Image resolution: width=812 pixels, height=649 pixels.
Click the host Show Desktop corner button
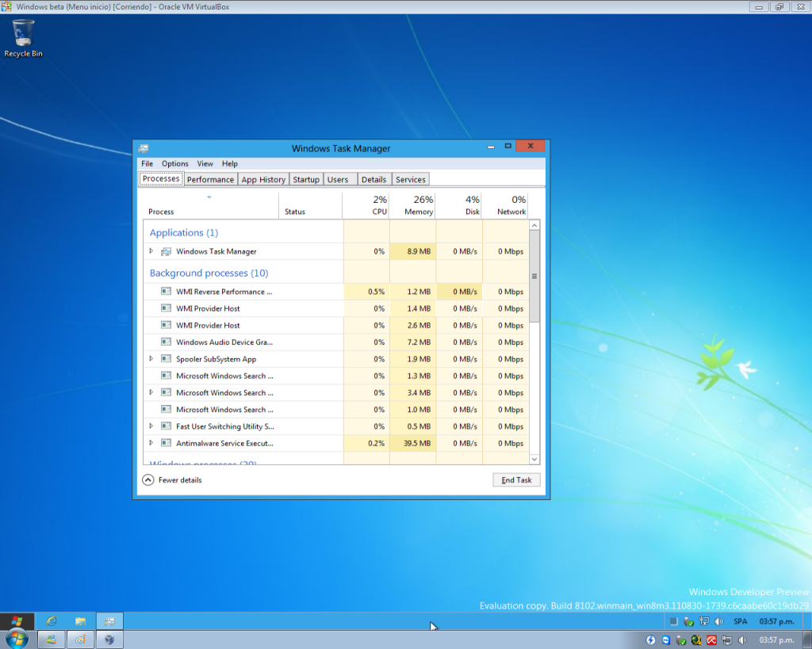[x=806, y=639]
